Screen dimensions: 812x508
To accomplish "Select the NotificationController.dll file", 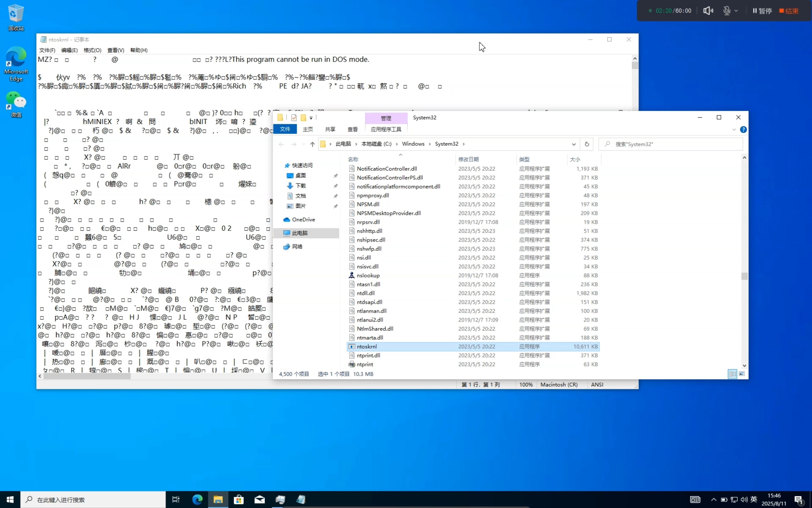I will pyautogui.click(x=473, y=169).
